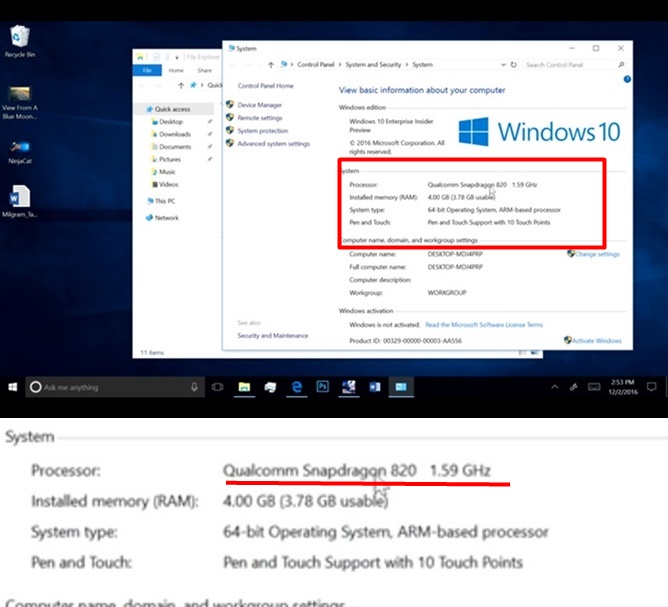Open Photoshop from the taskbar
Image resolution: width=668 pixels, height=607 pixels.
tap(322, 387)
